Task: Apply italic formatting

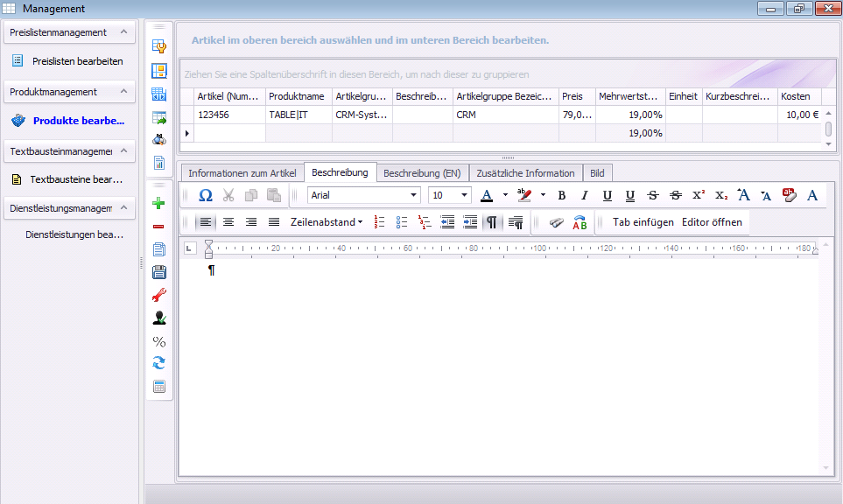Action: pos(585,196)
